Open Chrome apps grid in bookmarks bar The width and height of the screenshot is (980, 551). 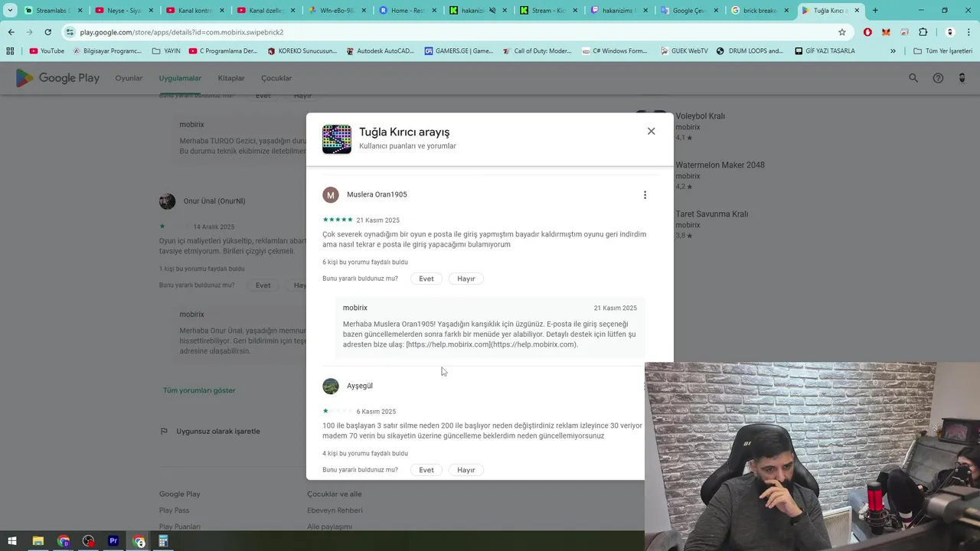pos(10,51)
